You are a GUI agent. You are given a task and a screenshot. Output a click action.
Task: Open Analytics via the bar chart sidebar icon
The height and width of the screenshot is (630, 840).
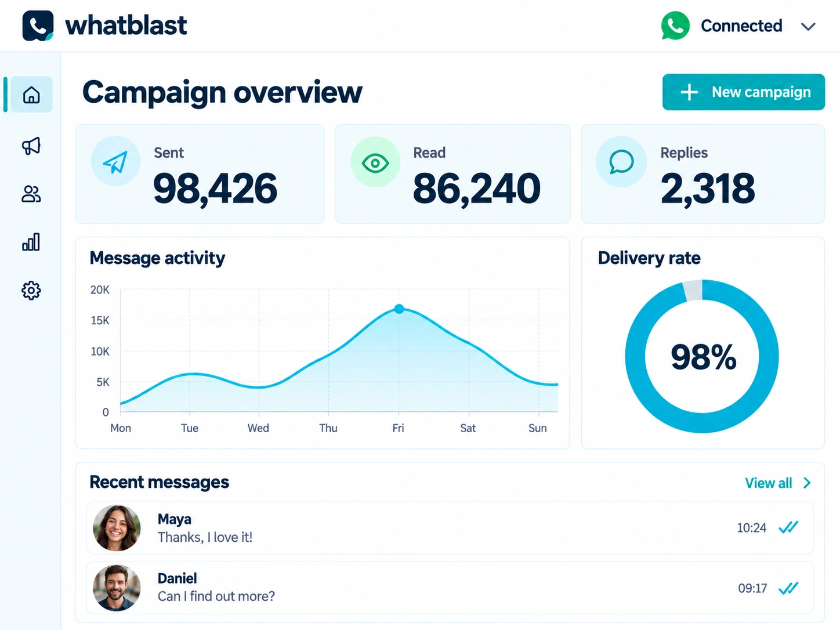click(x=31, y=242)
